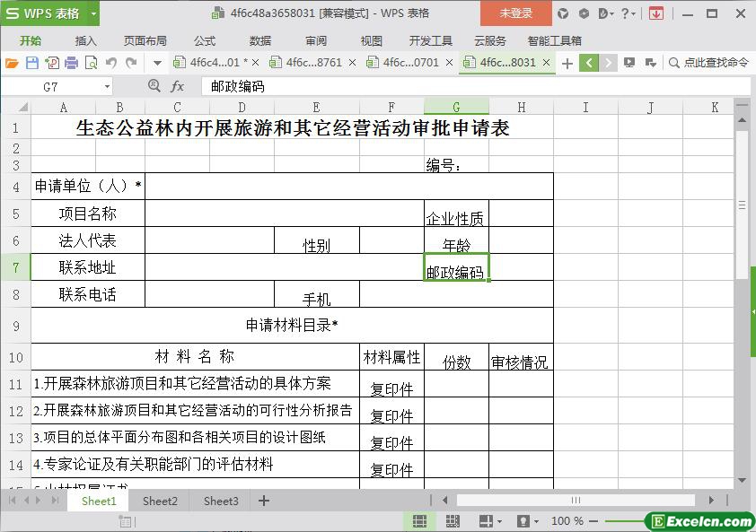Click the select-all corner of the grid
Image resolution: width=756 pixels, height=532 pixels.
point(17,107)
